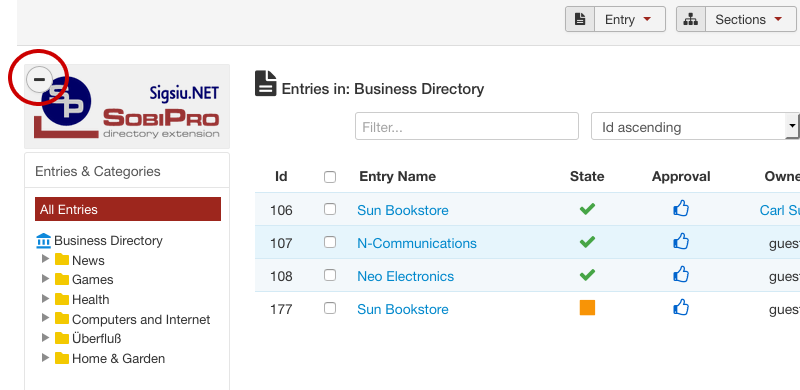Click the Business Directory section icon
The width and height of the screenshot is (800, 390).
pyautogui.click(x=44, y=240)
